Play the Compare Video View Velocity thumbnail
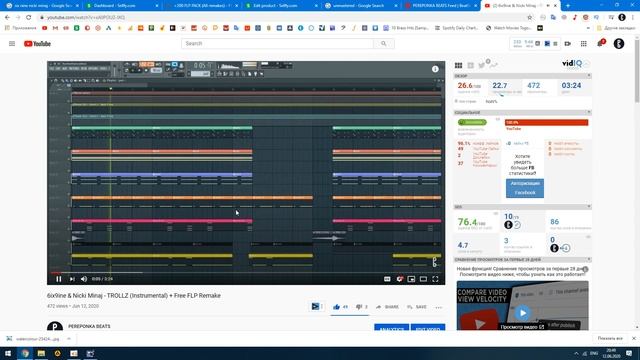Screen dimensions: 640x360 (522, 313)
